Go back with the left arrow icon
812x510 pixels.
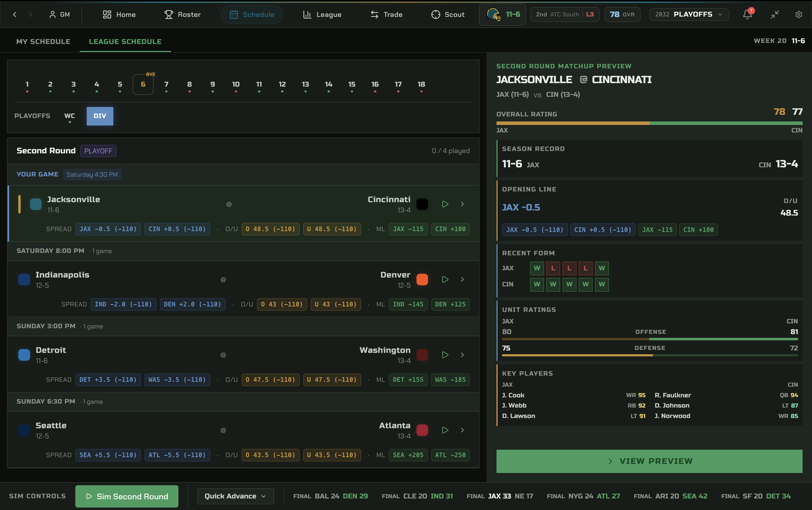pos(15,15)
